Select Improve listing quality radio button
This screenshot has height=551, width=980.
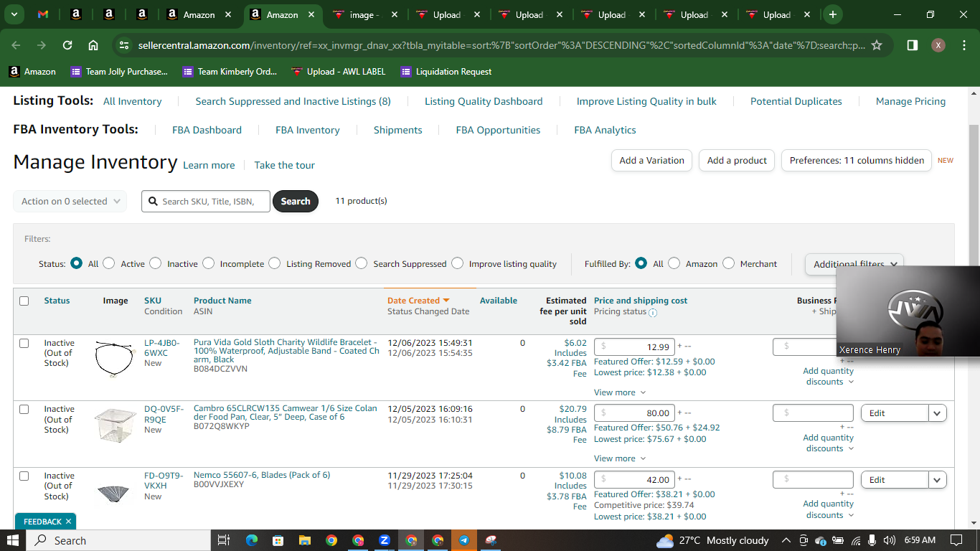(457, 263)
